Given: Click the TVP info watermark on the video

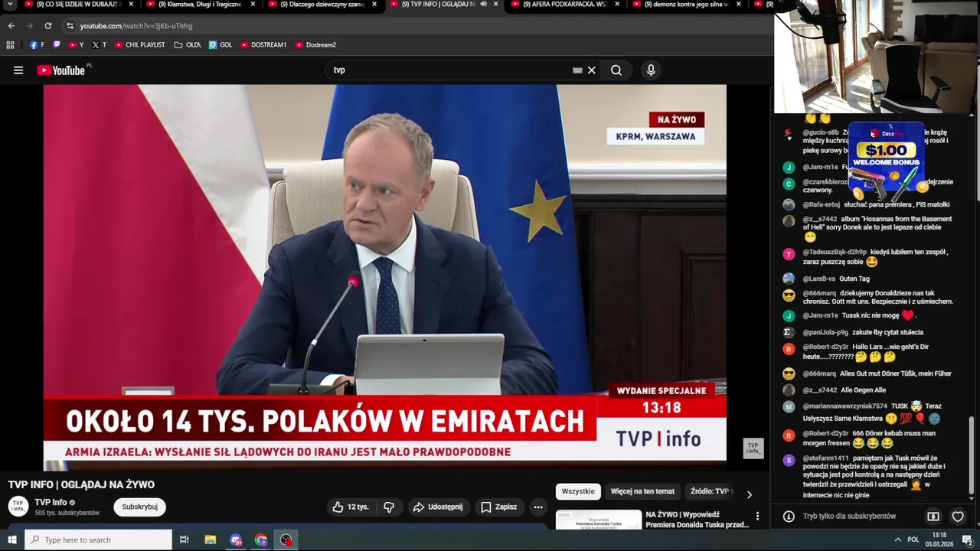Looking at the screenshot, I should click(x=753, y=448).
